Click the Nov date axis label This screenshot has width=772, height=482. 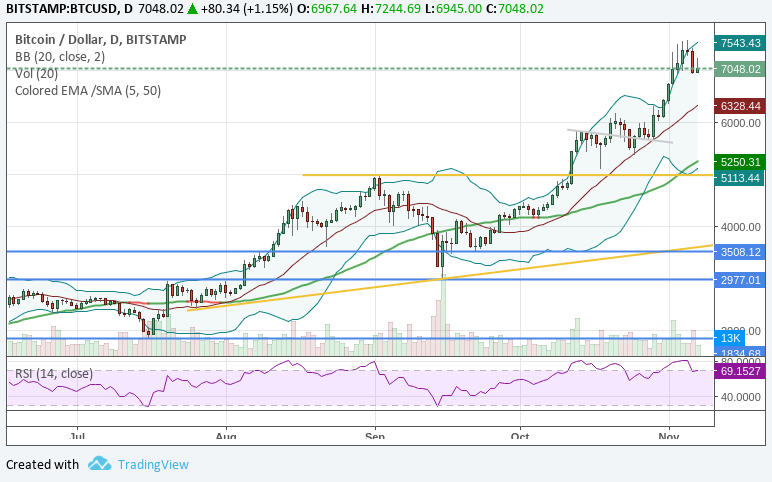click(x=669, y=436)
